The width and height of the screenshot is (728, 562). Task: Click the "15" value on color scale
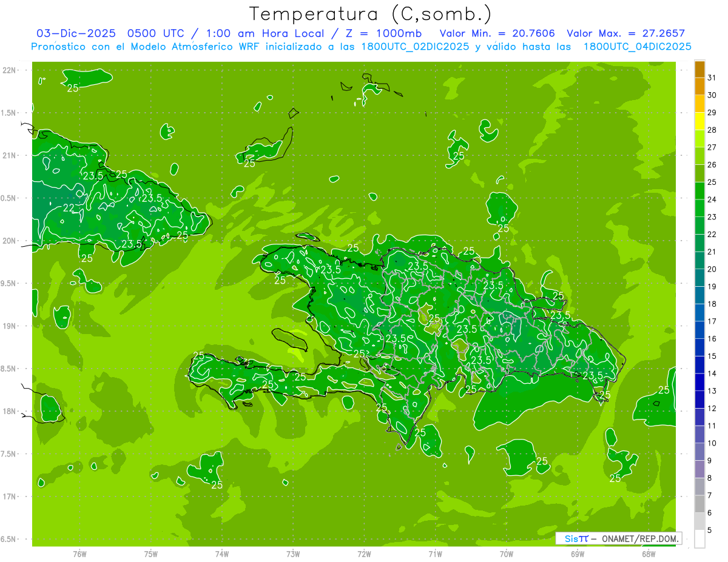[x=712, y=356]
